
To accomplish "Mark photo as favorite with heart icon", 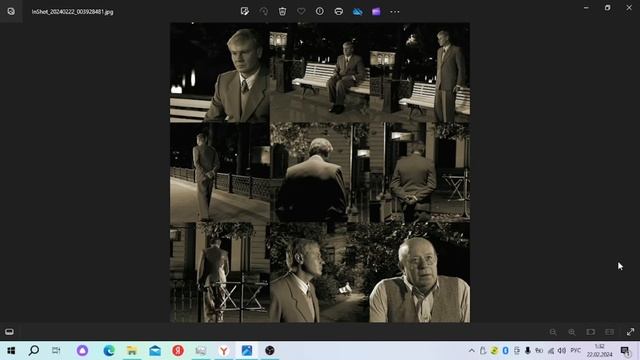I will (x=301, y=11).
